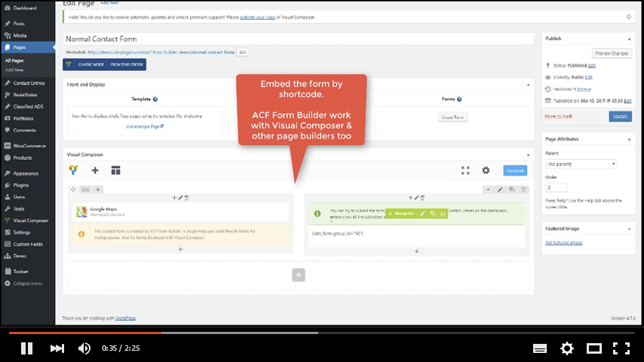Image resolution: width=644 pixels, height=362 pixels.
Task: Open Dashboard in WordPress sidebar
Action: click(25, 8)
